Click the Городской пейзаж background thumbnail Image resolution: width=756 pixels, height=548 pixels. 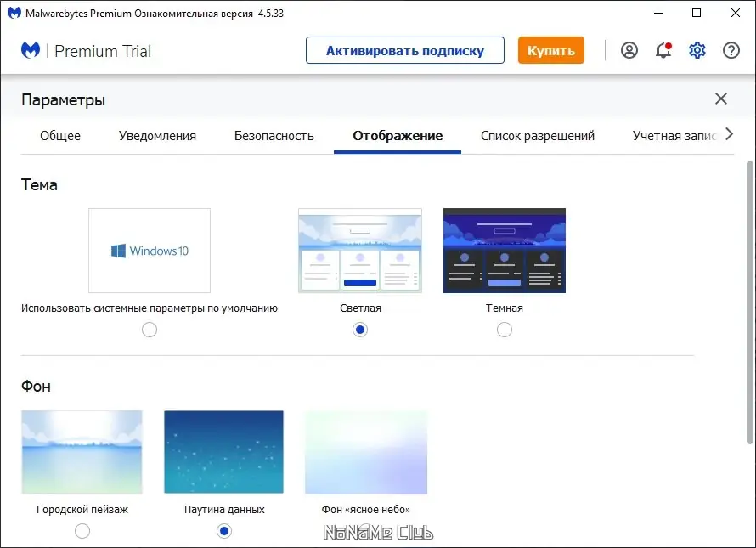click(x=82, y=452)
